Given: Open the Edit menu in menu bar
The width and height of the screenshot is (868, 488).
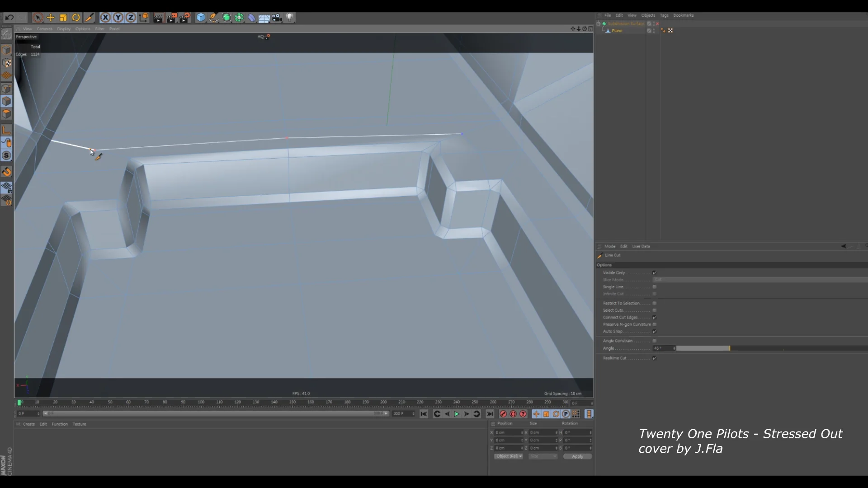Looking at the screenshot, I should pos(619,15).
